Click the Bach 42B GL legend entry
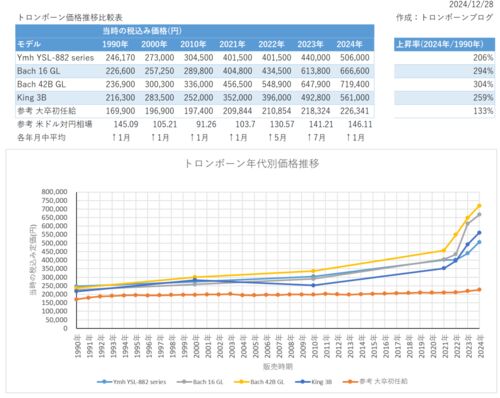500x398 pixels. (259, 382)
